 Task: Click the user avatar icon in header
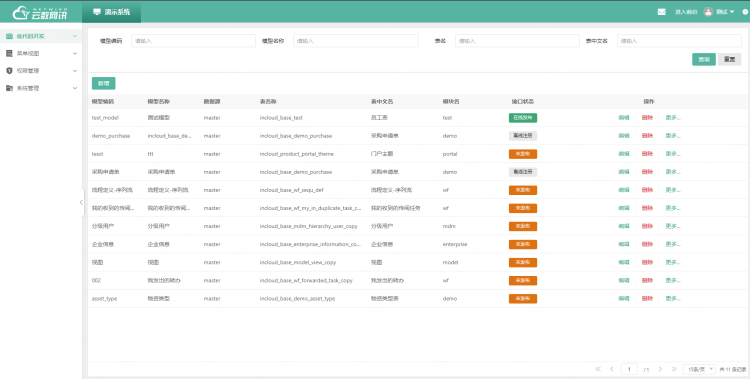coord(708,12)
